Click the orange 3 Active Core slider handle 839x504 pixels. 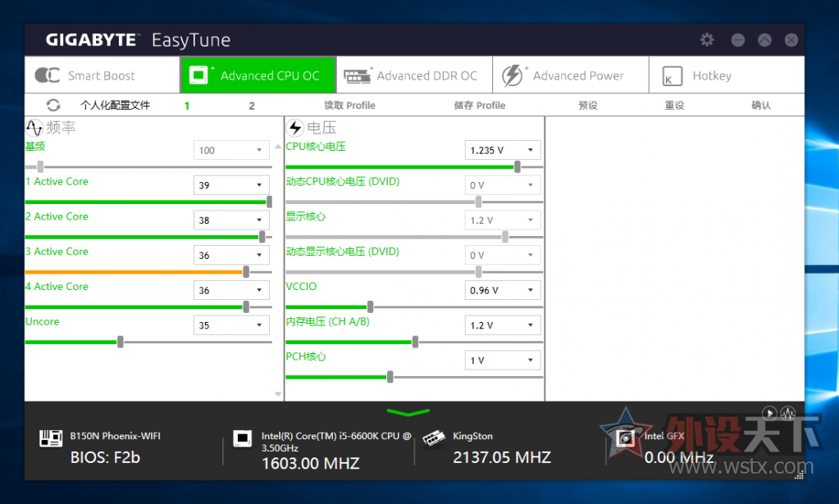pos(246,272)
